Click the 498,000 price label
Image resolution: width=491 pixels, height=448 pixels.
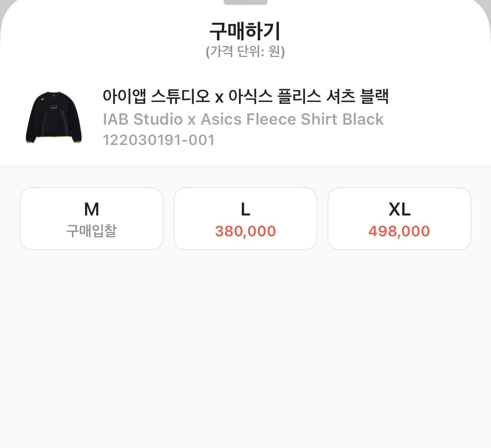(x=399, y=232)
